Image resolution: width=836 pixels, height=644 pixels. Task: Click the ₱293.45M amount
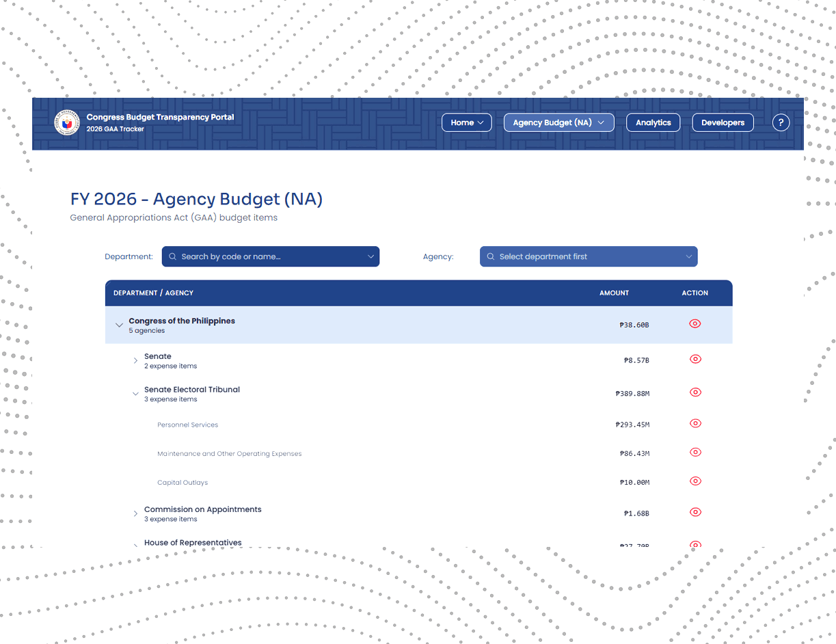(632, 425)
